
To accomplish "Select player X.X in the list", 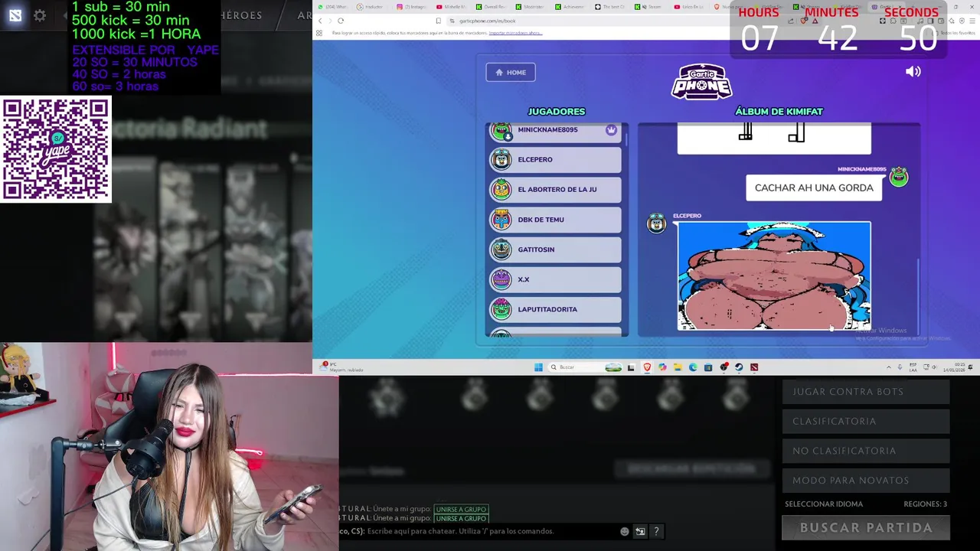I will [x=555, y=279].
